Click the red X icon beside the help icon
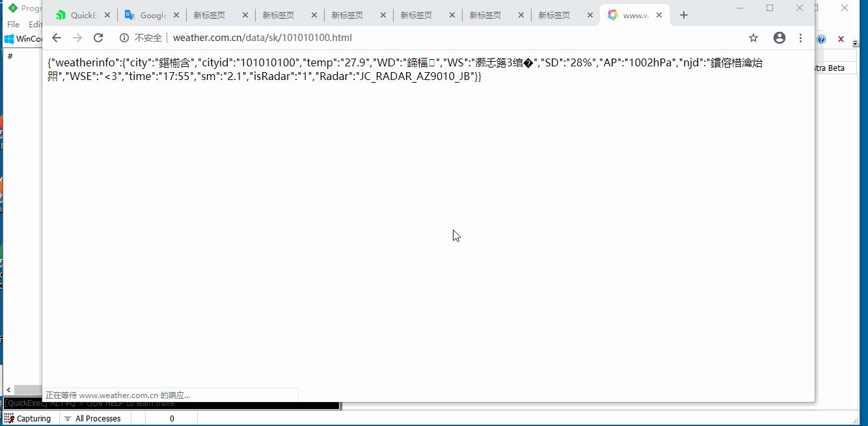868x426 pixels. coord(840,39)
